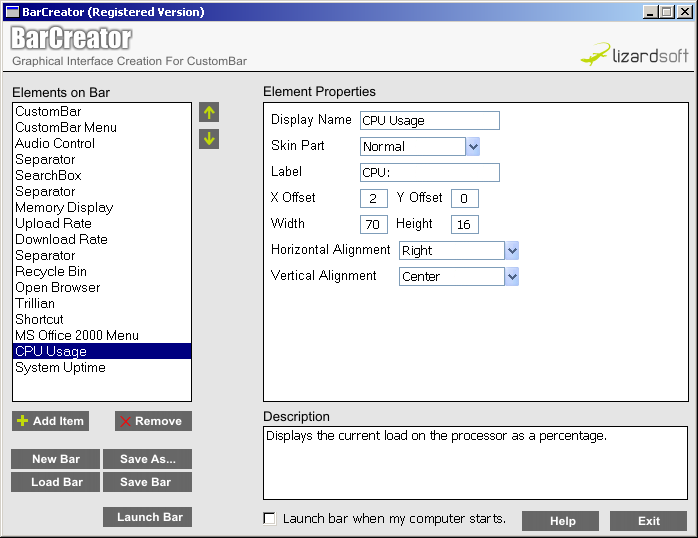
Task: Click the Height field
Action: [x=464, y=224]
